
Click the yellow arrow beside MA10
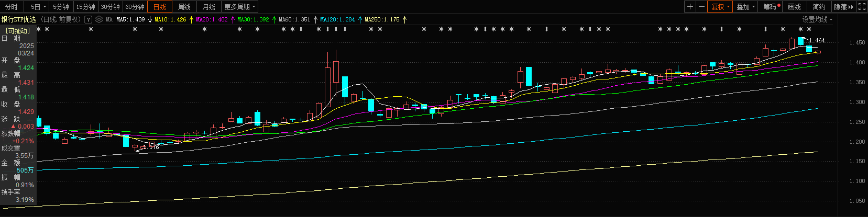191,19
